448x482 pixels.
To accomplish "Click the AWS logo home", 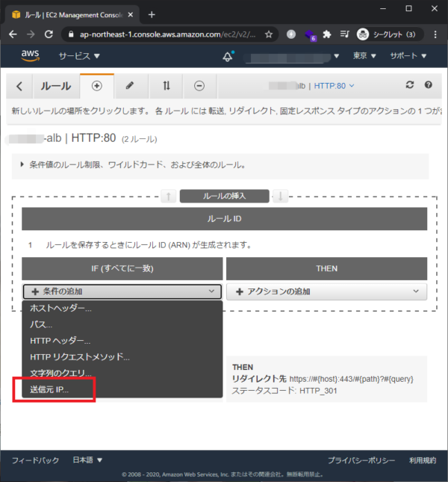I will pos(30,55).
